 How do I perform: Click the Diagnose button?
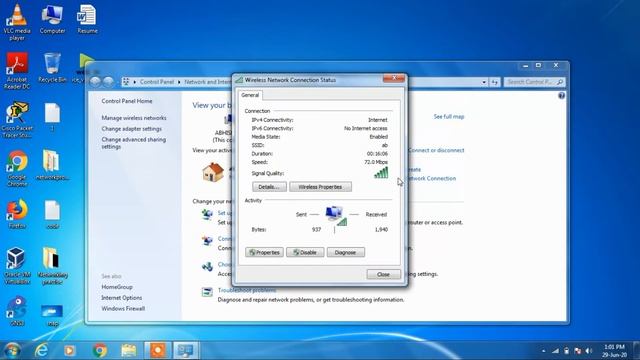point(345,252)
